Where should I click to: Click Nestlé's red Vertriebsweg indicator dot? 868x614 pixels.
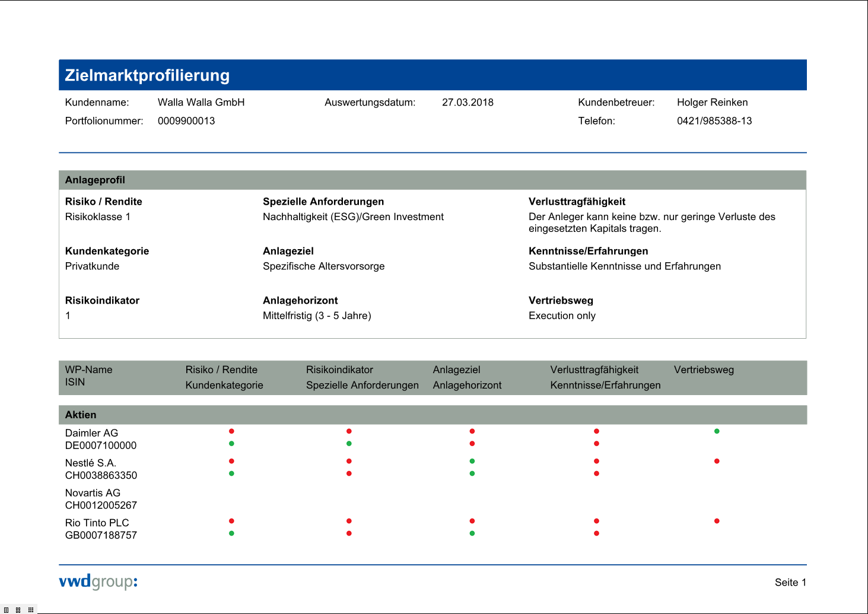click(x=717, y=461)
